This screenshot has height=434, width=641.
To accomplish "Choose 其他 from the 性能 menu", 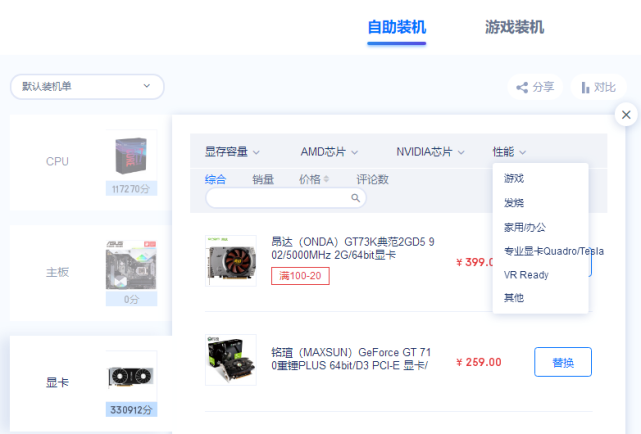I will 514,298.
